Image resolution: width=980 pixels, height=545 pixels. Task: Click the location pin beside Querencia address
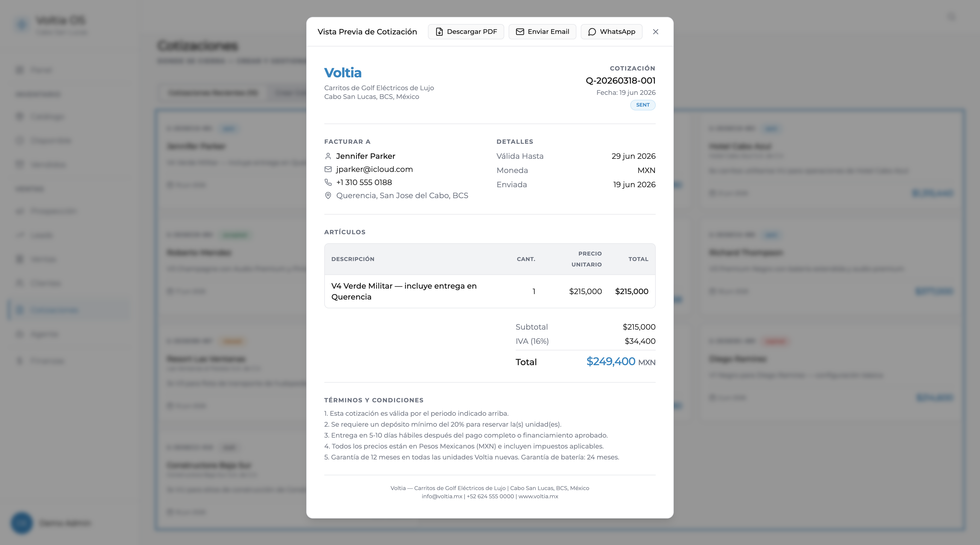pos(328,195)
